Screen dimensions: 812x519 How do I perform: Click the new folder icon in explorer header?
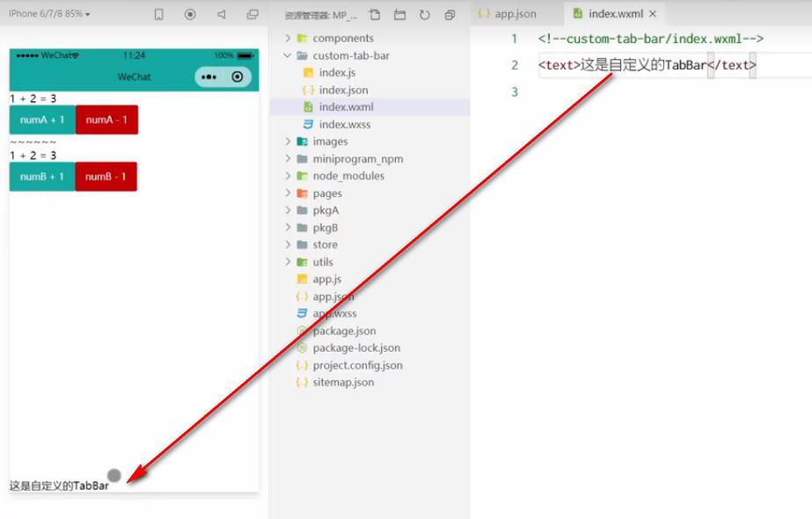[x=399, y=15]
